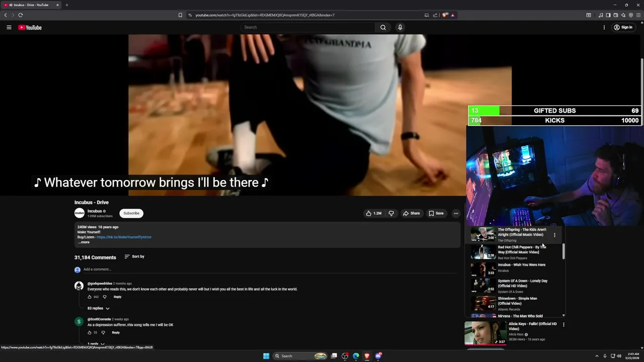Bookmark this page icon

tap(180, 15)
